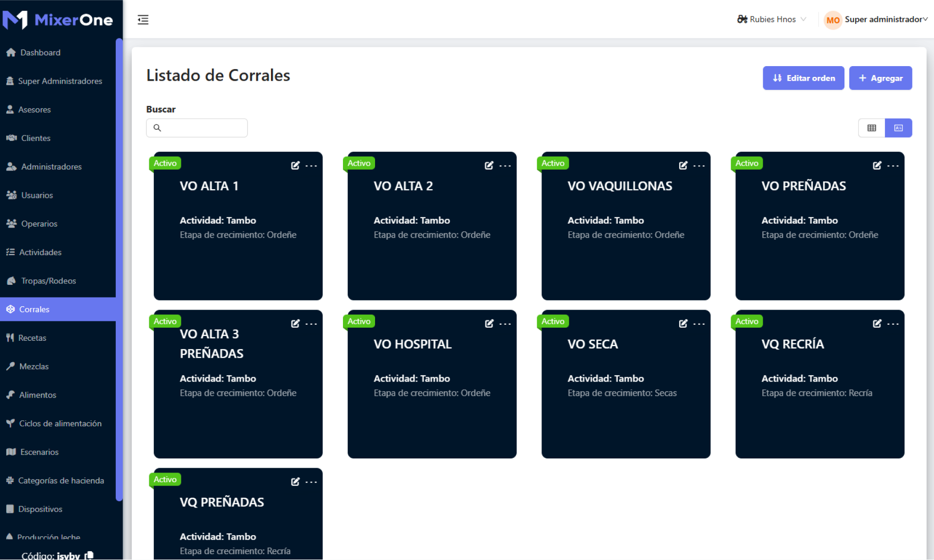Open Administradores in the sidebar
Image resolution: width=934 pixels, height=560 pixels.
[x=58, y=167]
